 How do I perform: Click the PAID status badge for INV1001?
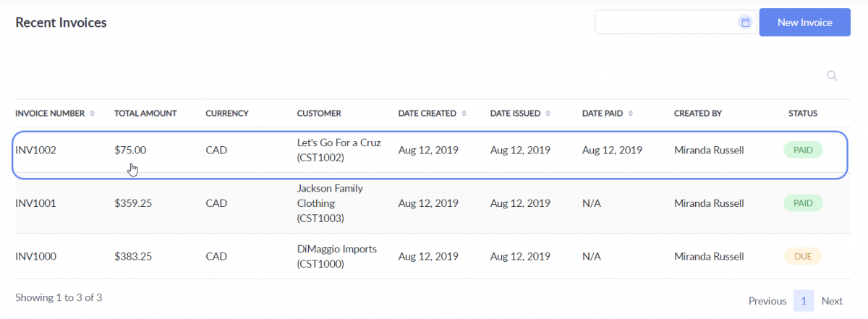click(x=803, y=203)
